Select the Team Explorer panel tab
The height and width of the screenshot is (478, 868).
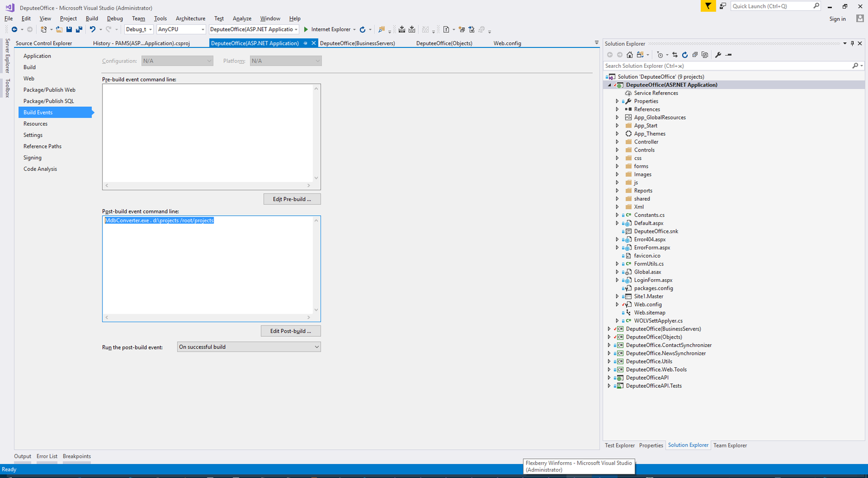730,445
